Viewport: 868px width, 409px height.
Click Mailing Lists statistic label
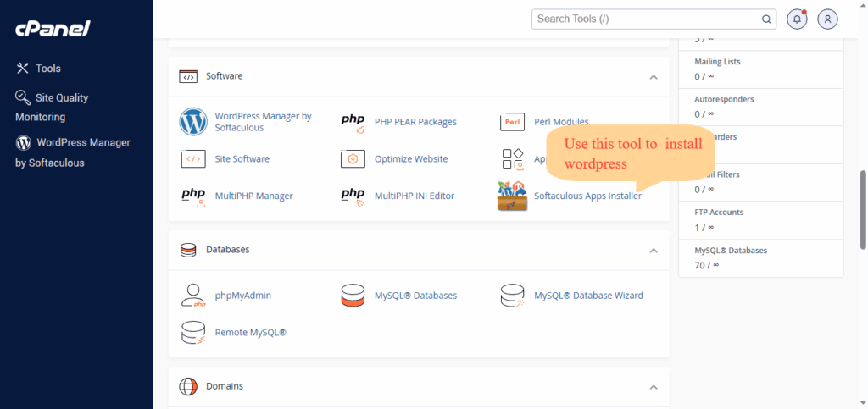(717, 62)
